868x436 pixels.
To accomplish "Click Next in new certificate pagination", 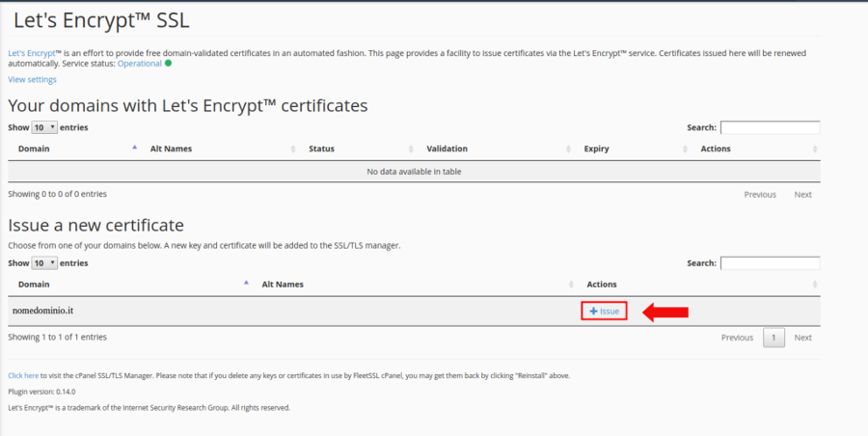I will 803,338.
